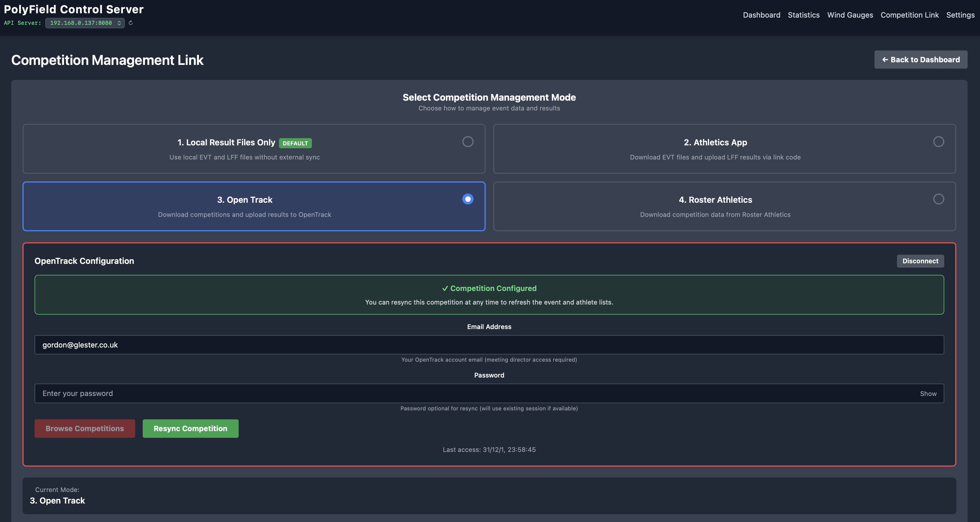Click the 'Athletics App' mode title
Image resolution: width=980 pixels, height=522 pixels.
[x=715, y=142]
